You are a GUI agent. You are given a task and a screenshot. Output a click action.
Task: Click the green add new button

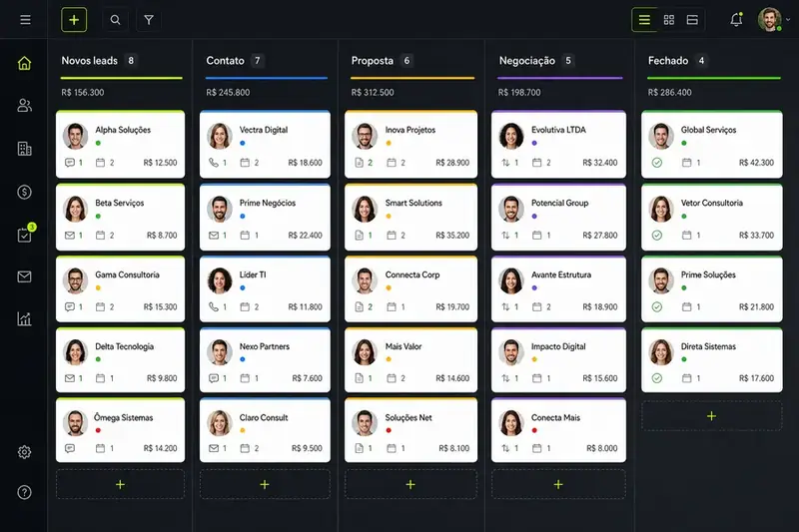(74, 20)
